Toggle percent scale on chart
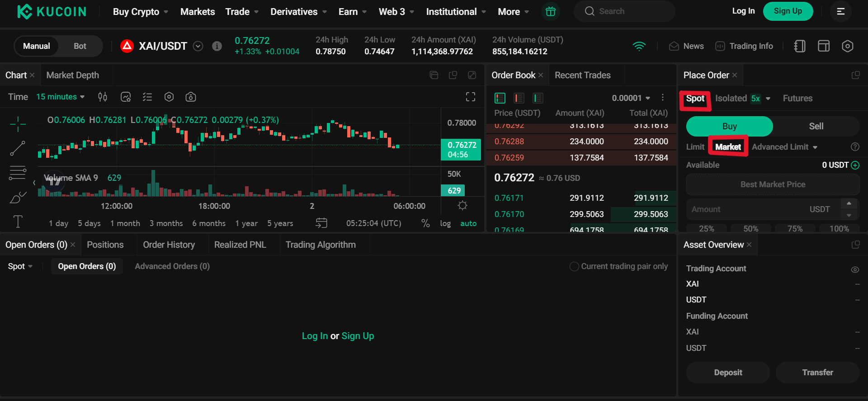 click(425, 223)
